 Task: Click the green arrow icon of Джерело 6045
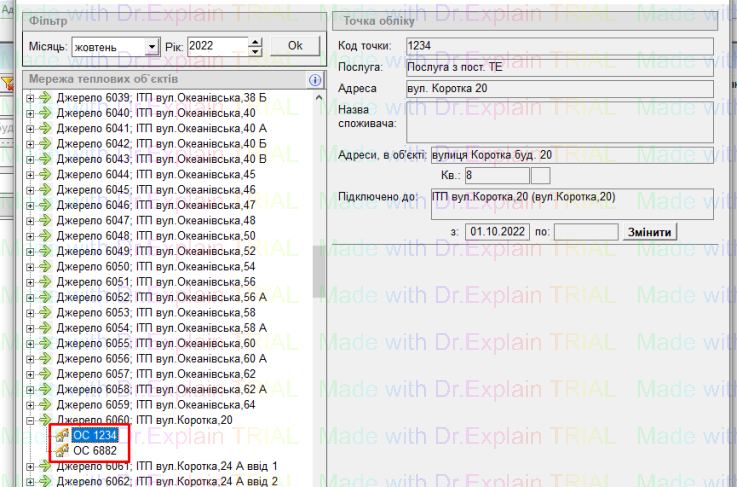45,190
